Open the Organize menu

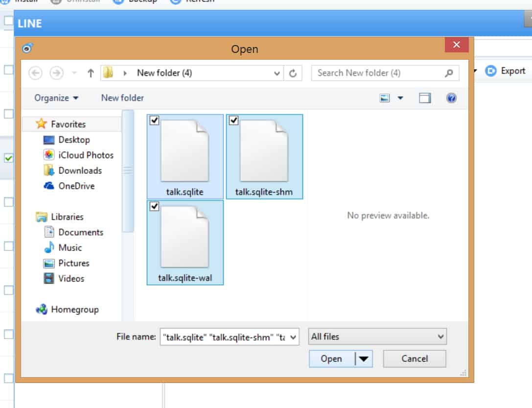[x=56, y=98]
